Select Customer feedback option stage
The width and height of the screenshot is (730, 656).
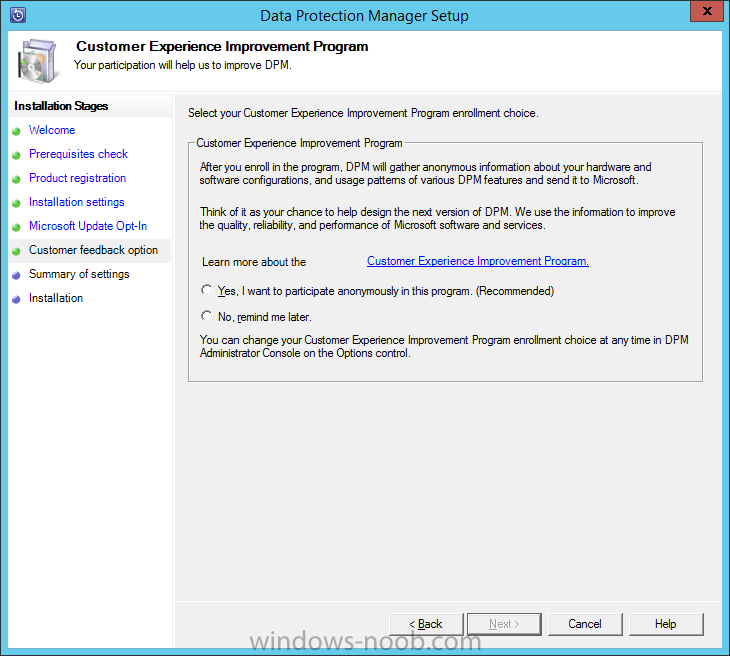[x=93, y=250]
